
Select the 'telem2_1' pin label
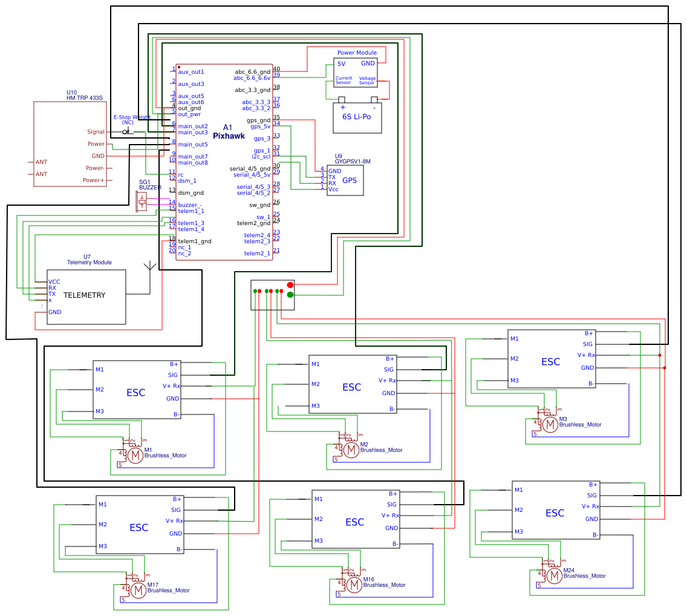tap(257, 254)
